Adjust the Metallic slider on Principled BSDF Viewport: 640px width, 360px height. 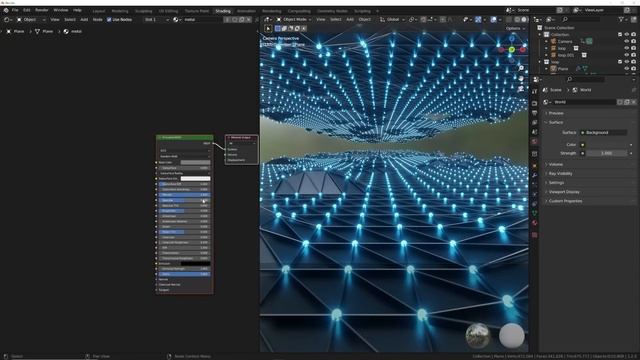click(184, 195)
